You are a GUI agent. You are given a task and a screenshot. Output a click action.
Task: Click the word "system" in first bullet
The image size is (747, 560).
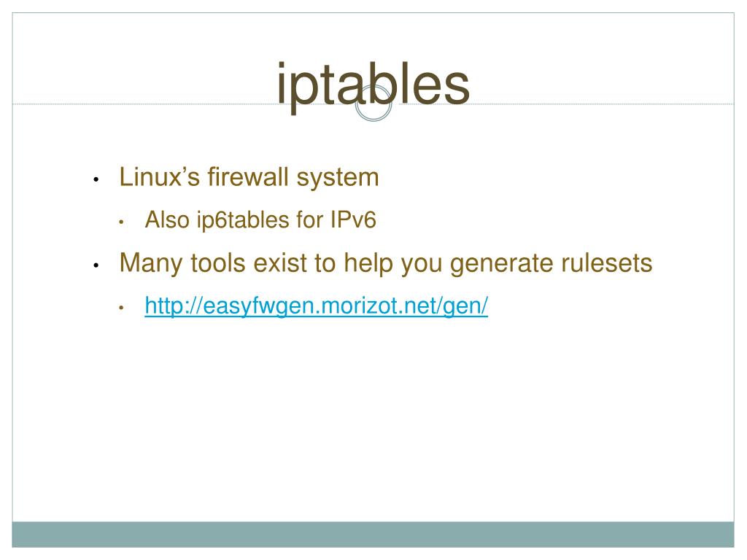pyautogui.click(x=338, y=179)
